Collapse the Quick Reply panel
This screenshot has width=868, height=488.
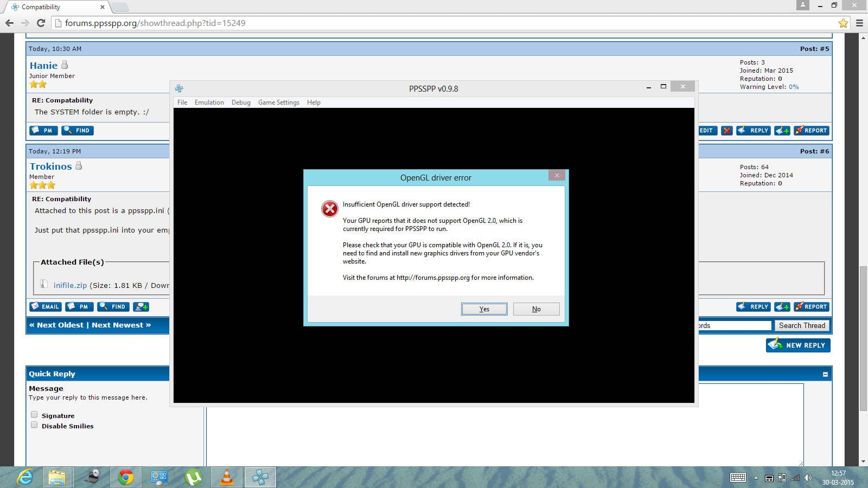point(825,374)
